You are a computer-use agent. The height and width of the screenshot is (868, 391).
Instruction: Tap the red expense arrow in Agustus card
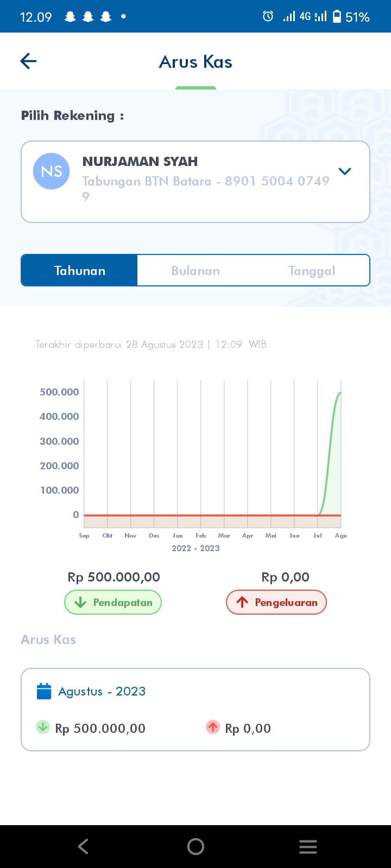click(x=213, y=727)
